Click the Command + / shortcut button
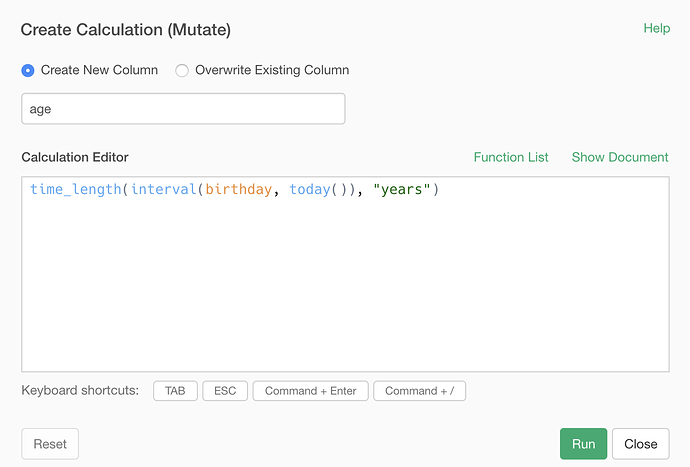The width and height of the screenshot is (690, 467). point(419,391)
